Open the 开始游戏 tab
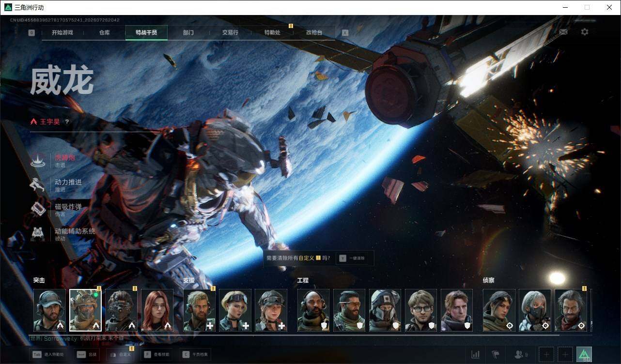621x364 pixels. pyautogui.click(x=62, y=32)
